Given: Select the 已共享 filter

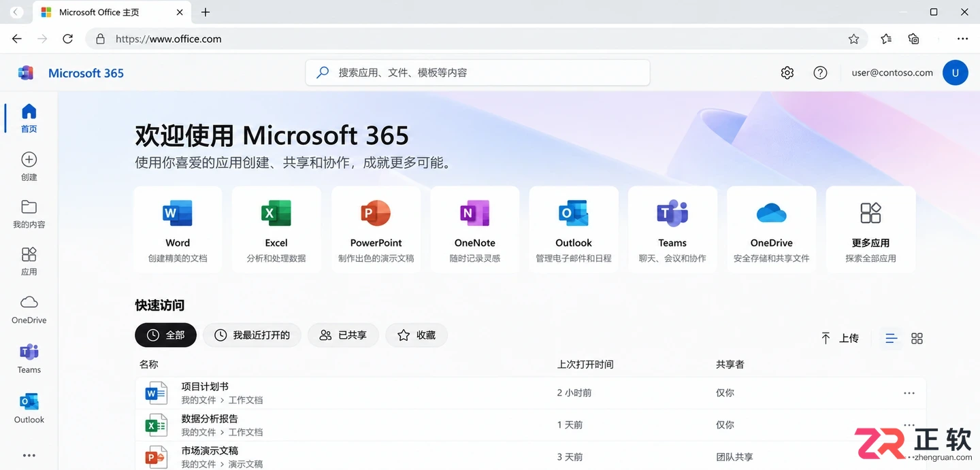Looking at the screenshot, I should click(x=343, y=335).
